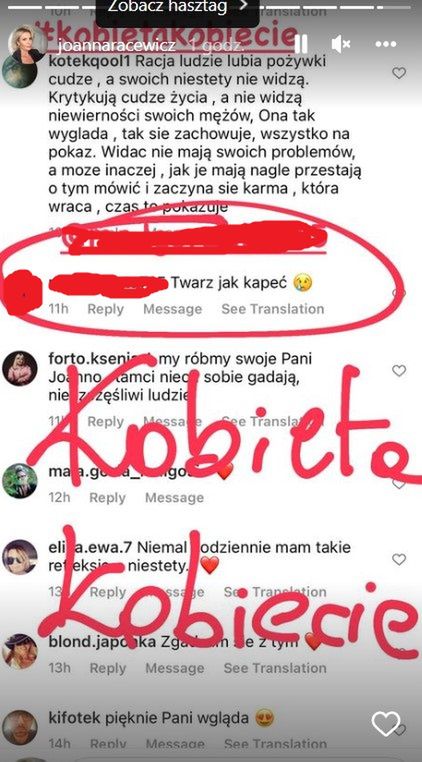This screenshot has width=422, height=762.
Task: Pause the story playback
Action: pos(301,44)
